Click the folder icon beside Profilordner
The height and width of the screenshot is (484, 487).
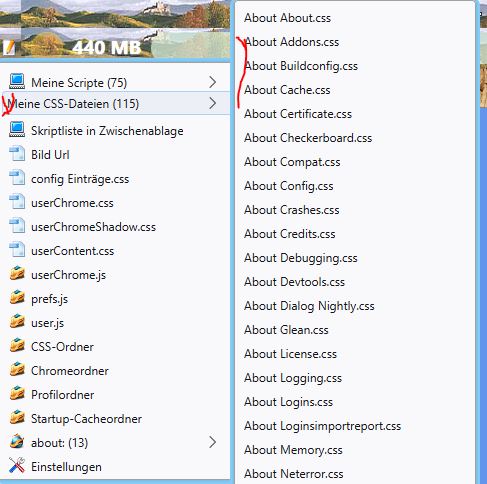17,394
